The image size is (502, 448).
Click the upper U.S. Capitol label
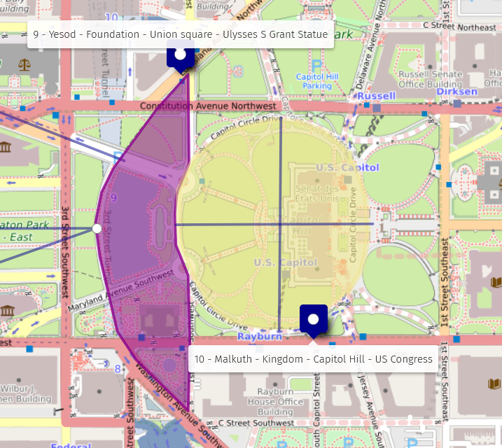coord(347,167)
